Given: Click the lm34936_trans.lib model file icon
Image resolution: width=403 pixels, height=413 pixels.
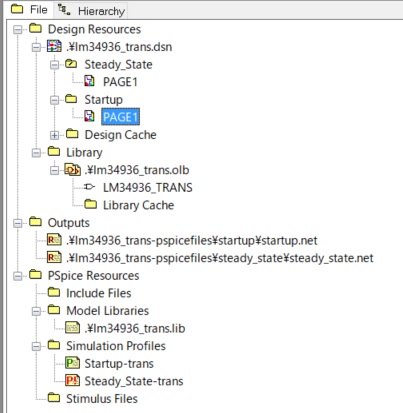Looking at the screenshot, I should (x=72, y=328).
